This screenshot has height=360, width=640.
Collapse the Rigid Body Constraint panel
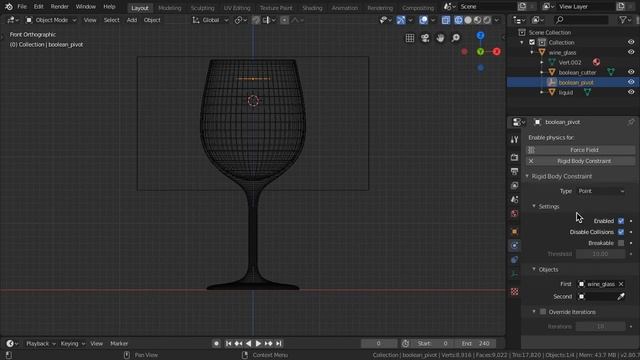(527, 176)
